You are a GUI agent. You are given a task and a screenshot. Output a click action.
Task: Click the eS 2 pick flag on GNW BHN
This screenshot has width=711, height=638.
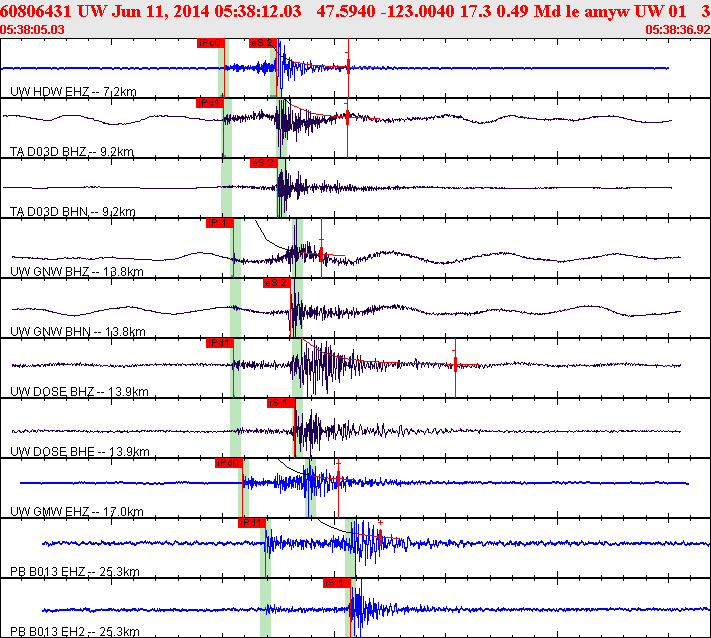277,283
